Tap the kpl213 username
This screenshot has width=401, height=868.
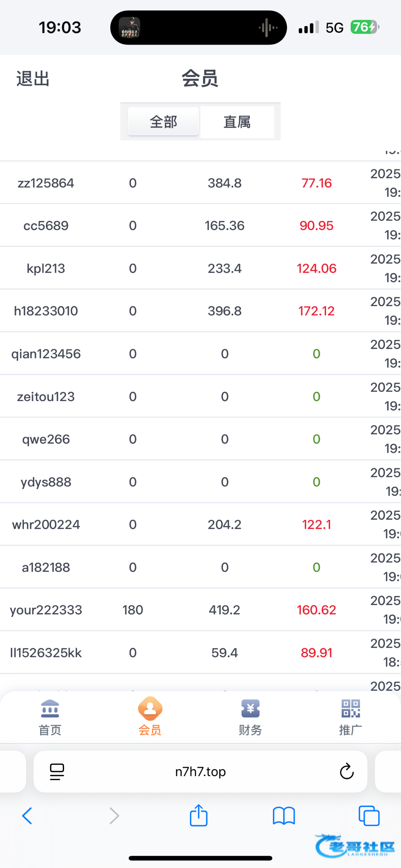click(46, 268)
